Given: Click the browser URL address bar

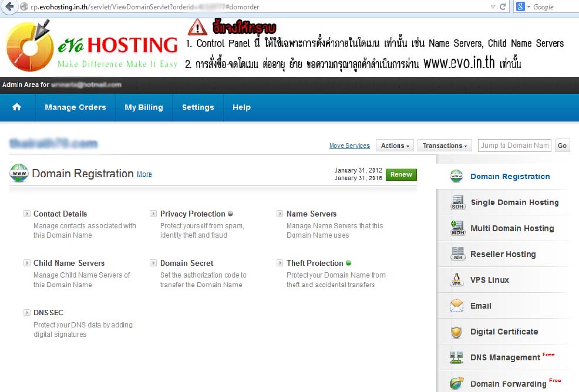Looking at the screenshot, I should pyautogui.click(x=258, y=6).
